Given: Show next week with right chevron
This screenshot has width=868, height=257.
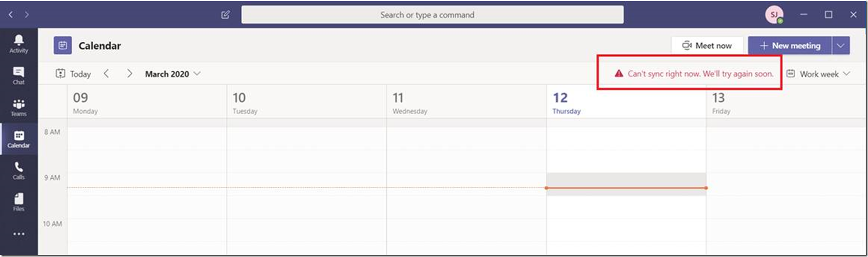Looking at the screenshot, I should (x=129, y=74).
